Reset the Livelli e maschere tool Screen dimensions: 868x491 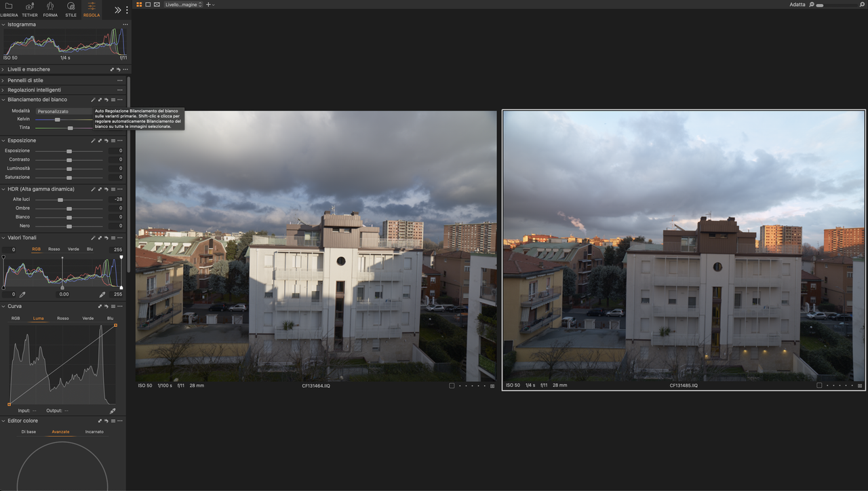coord(118,69)
